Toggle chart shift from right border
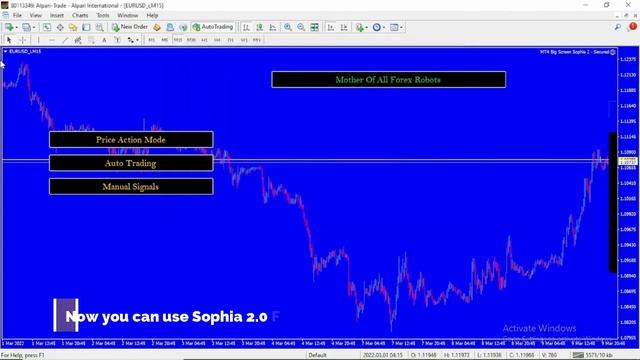This screenshot has width=640, height=360. click(344, 27)
